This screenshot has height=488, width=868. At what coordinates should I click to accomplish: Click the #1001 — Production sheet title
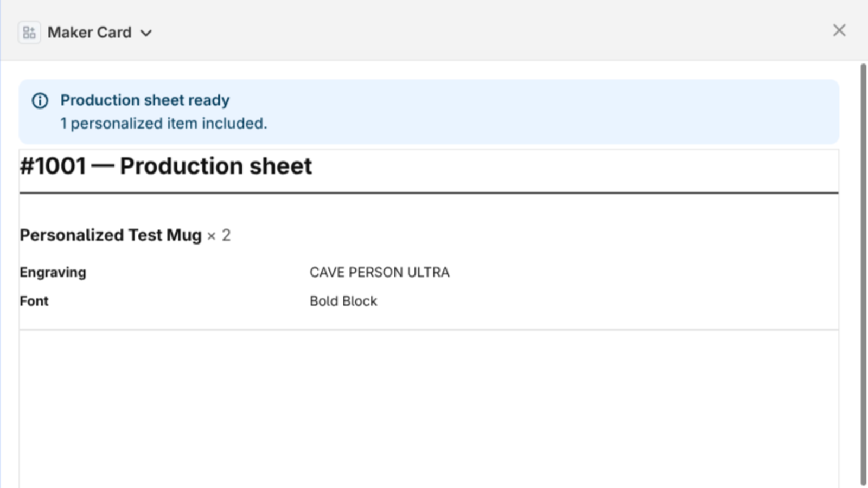pyautogui.click(x=166, y=166)
